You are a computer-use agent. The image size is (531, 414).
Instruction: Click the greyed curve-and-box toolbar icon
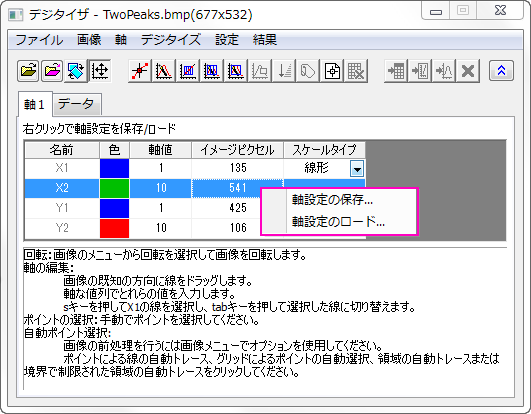pyautogui.click(x=259, y=71)
